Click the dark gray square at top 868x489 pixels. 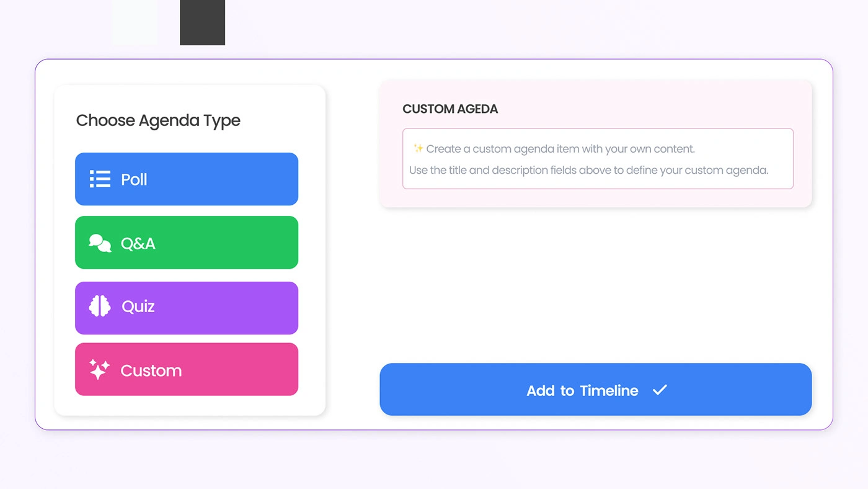(x=202, y=22)
